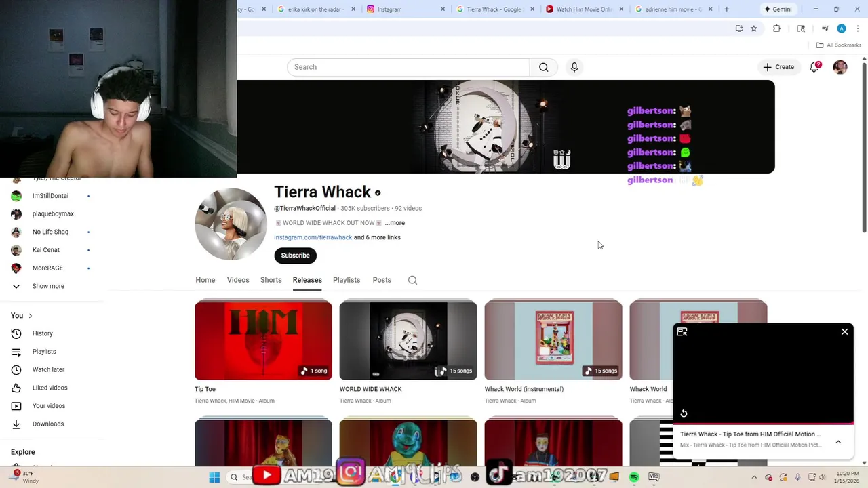This screenshot has height=488, width=868.
Task: Expand channel description with ...more
Action: 395,223
